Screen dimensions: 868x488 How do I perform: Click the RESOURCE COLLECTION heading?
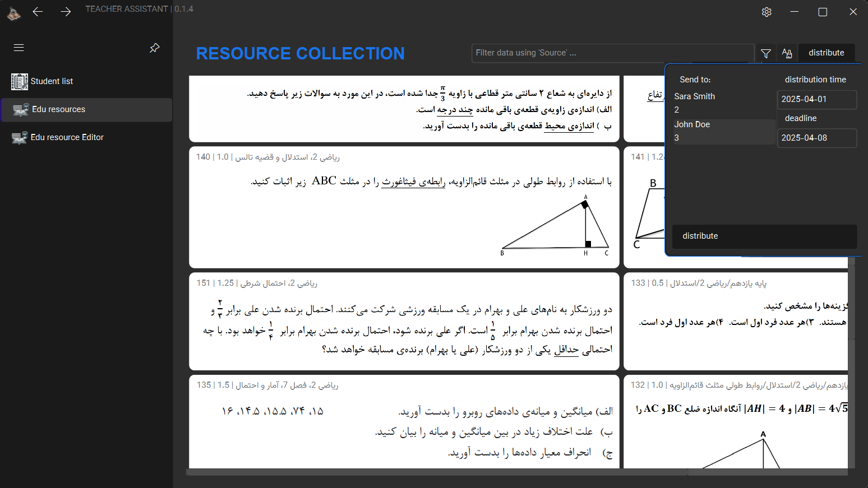click(300, 53)
